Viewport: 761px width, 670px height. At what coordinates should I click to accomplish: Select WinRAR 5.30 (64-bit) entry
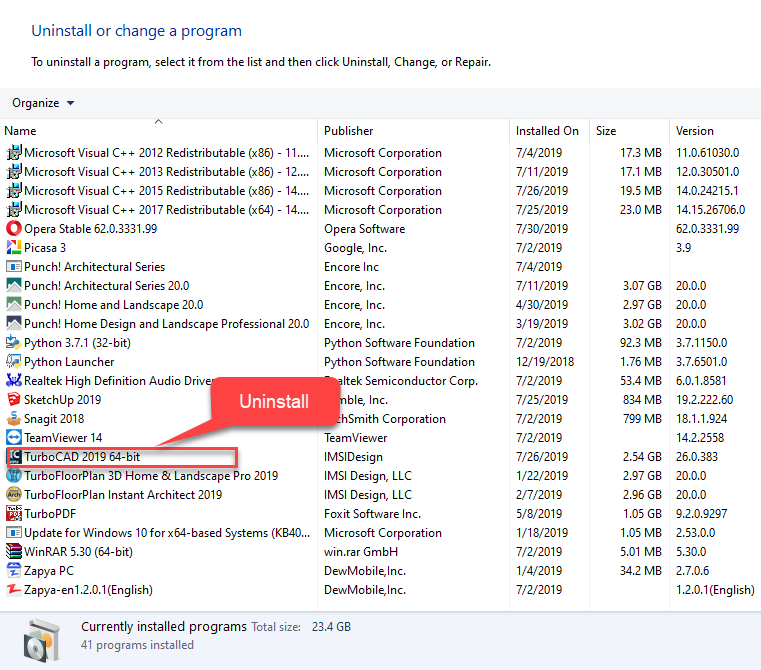tap(78, 552)
